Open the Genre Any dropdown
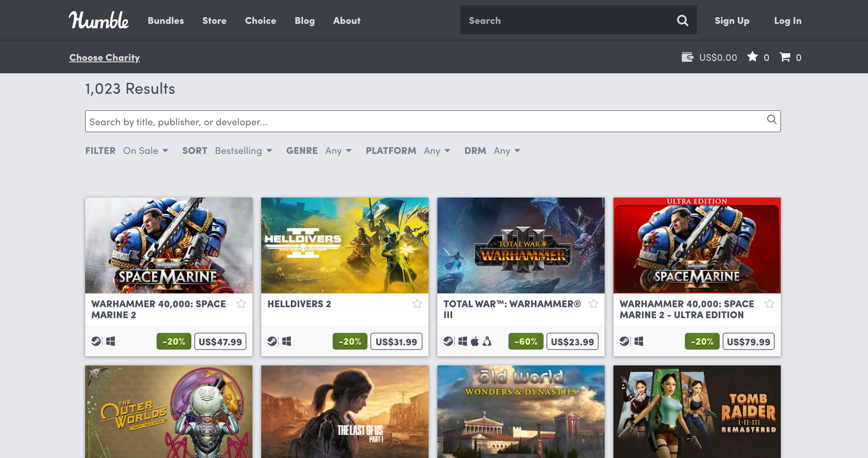 tap(339, 151)
